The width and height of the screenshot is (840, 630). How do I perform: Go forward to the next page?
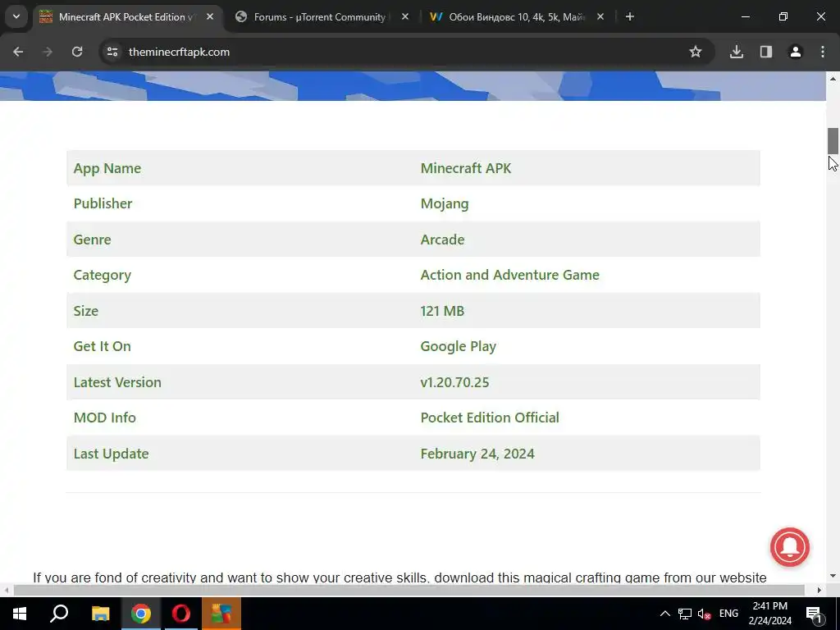(x=48, y=52)
